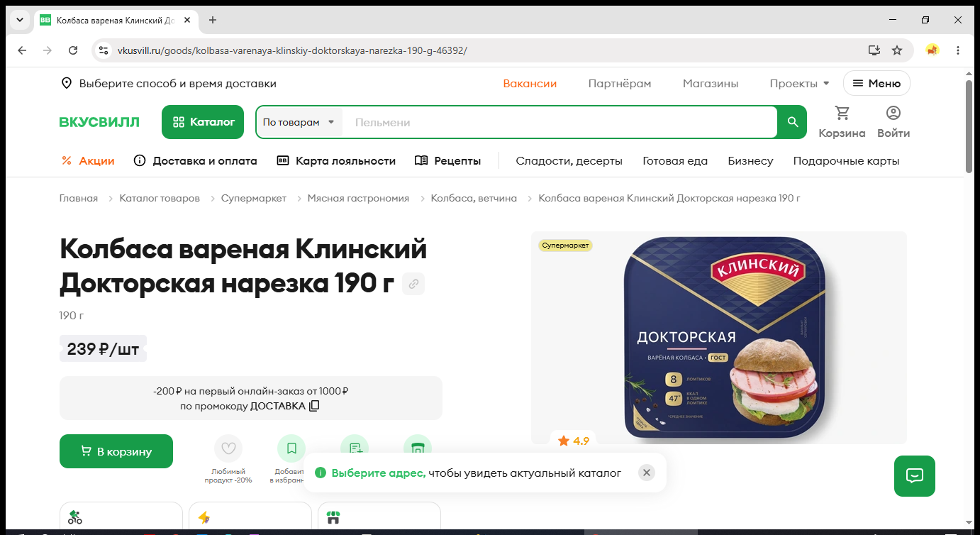Go back in browser history
This screenshot has height=535, width=980.
point(22,50)
